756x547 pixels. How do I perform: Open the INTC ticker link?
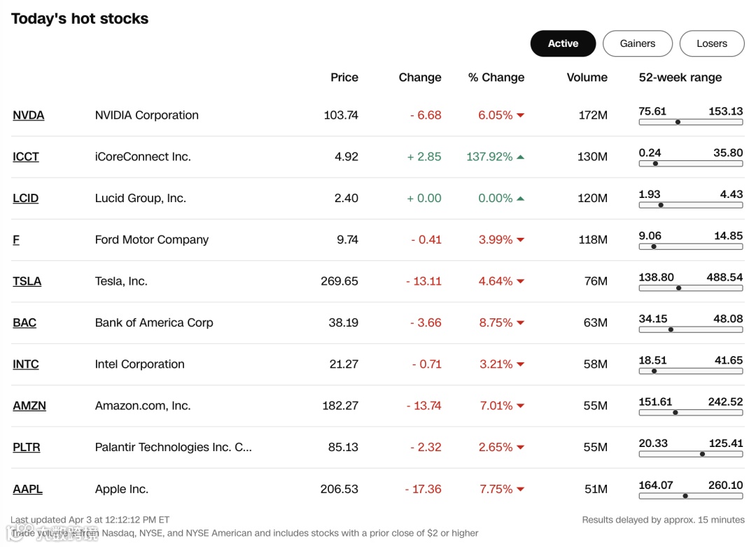click(26, 364)
